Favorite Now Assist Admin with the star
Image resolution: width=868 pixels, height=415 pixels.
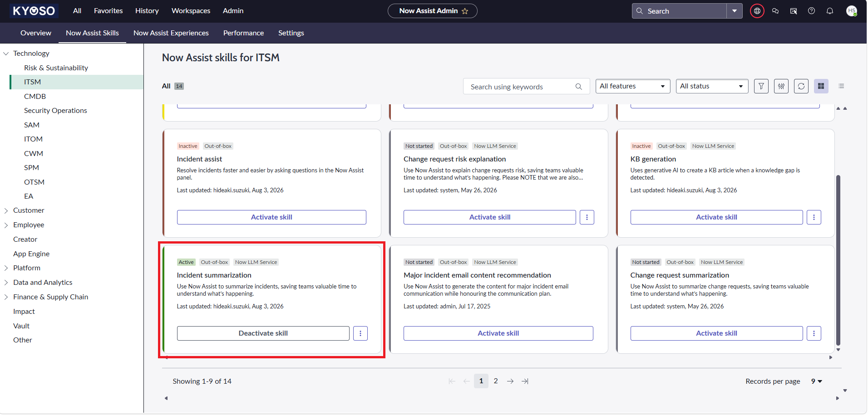click(x=465, y=11)
